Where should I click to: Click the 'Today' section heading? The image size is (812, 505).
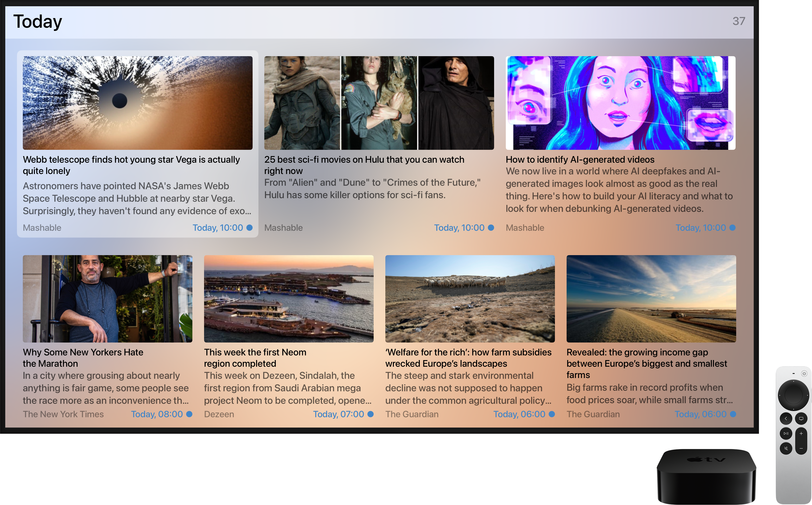[x=38, y=22]
